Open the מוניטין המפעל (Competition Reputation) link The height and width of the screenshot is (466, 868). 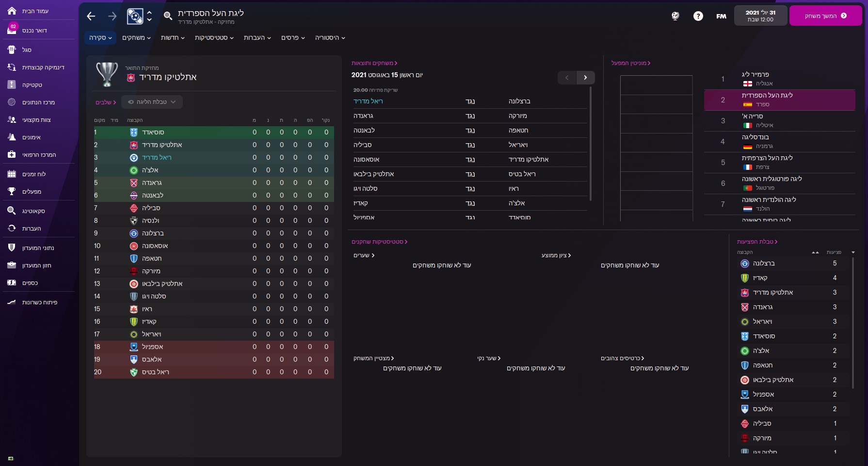point(631,63)
